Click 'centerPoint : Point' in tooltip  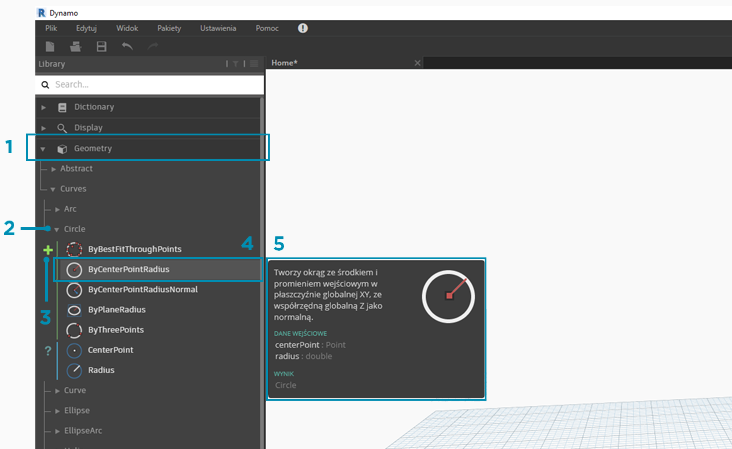tap(310, 345)
